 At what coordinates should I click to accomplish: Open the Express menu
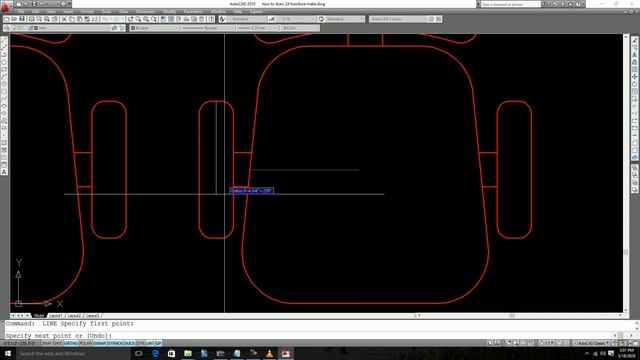coord(256,11)
